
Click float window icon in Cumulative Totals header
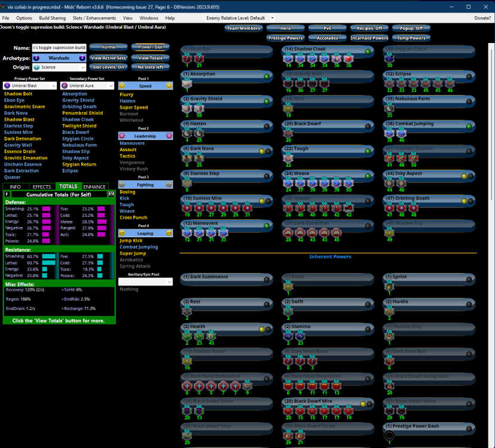point(111,194)
